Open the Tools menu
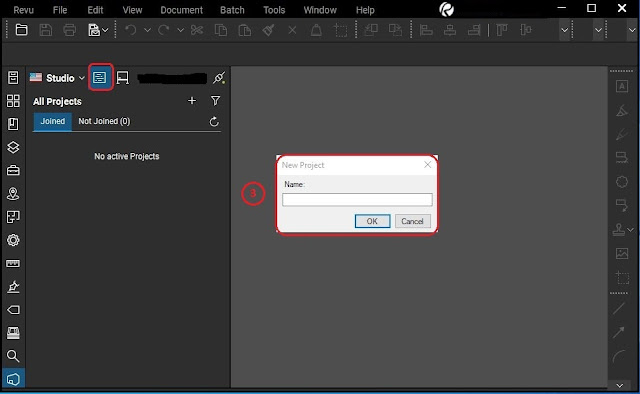640x394 pixels. [274, 10]
